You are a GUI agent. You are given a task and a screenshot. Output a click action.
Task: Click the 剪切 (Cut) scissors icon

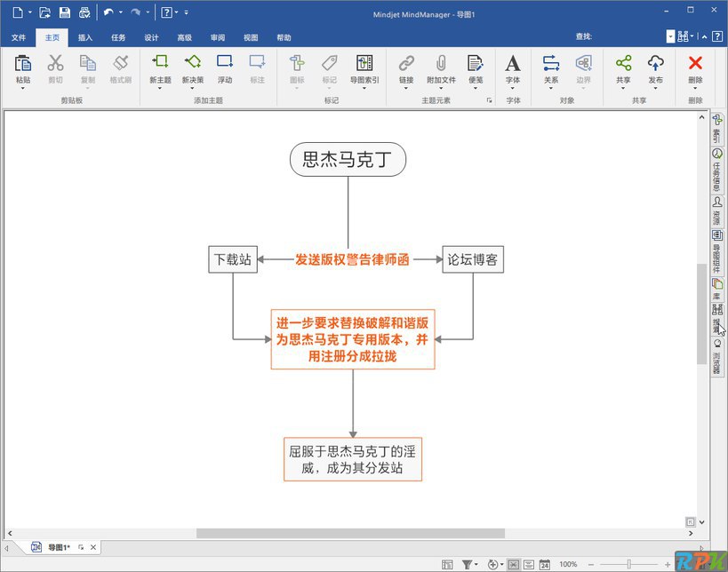pos(55,63)
